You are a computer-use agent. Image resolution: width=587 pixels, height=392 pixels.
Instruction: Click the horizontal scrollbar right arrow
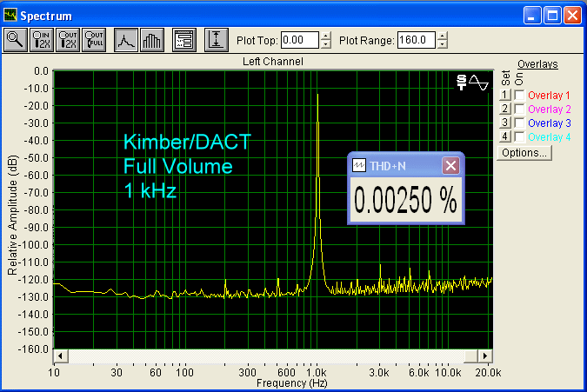pos(486,355)
